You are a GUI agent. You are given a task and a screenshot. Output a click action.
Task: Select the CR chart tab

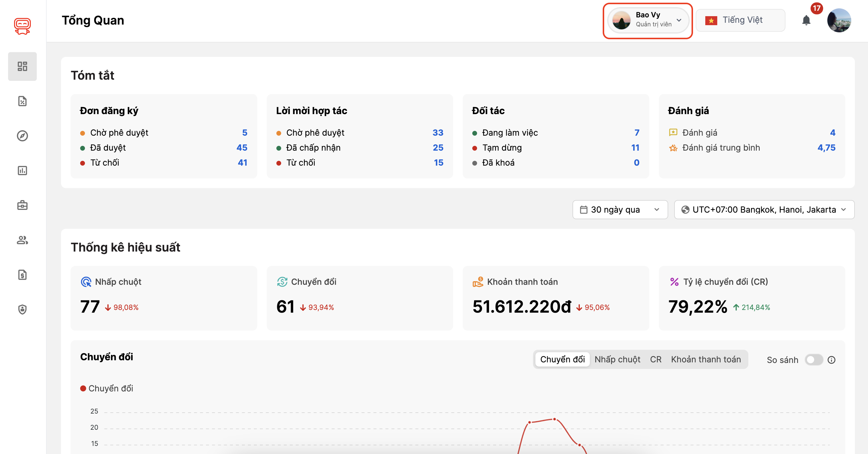tap(655, 359)
